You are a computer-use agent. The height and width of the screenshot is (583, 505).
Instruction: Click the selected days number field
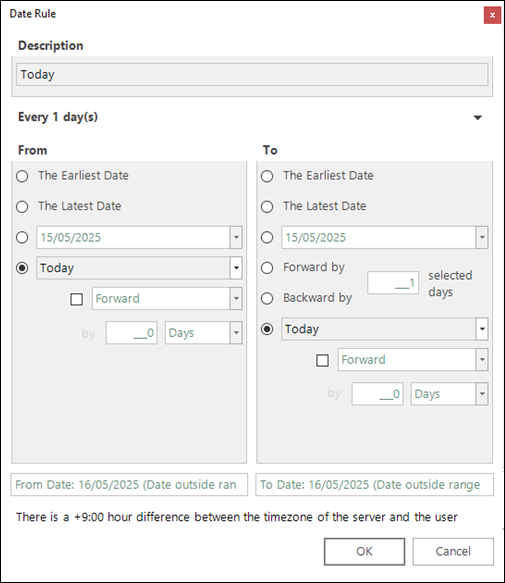coord(393,283)
